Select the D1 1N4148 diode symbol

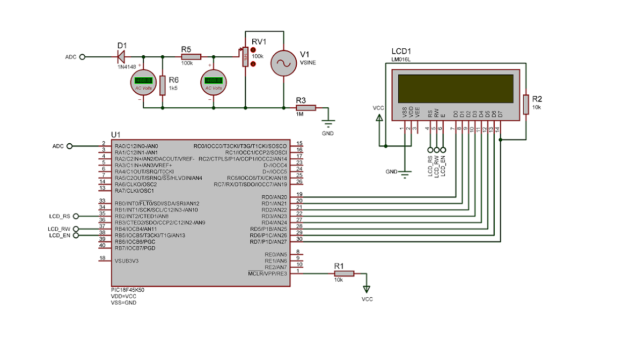121,55
